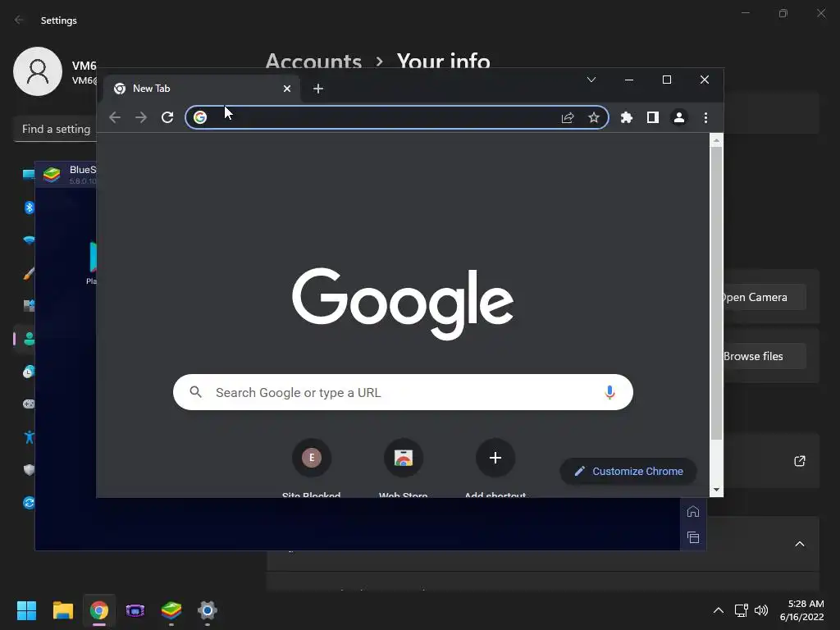Toggle the Chrome side panel
840x630 pixels.
click(x=652, y=117)
